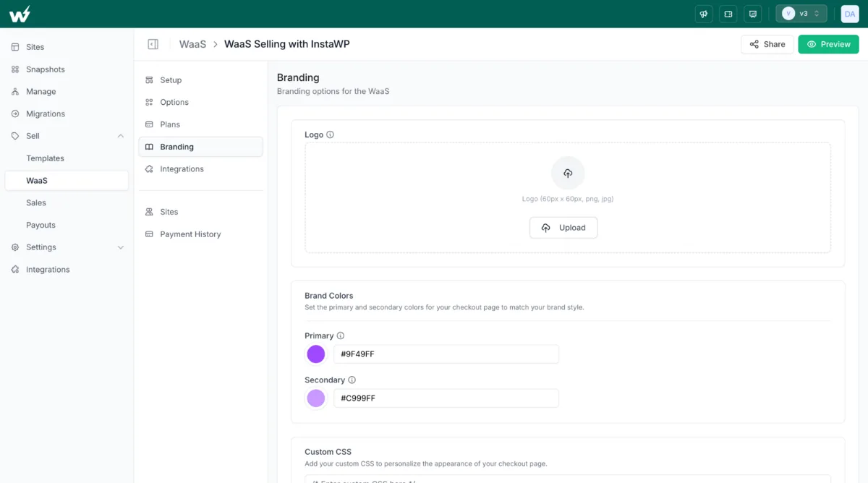Click the Payment History card icon
868x483 pixels.
coord(149,234)
